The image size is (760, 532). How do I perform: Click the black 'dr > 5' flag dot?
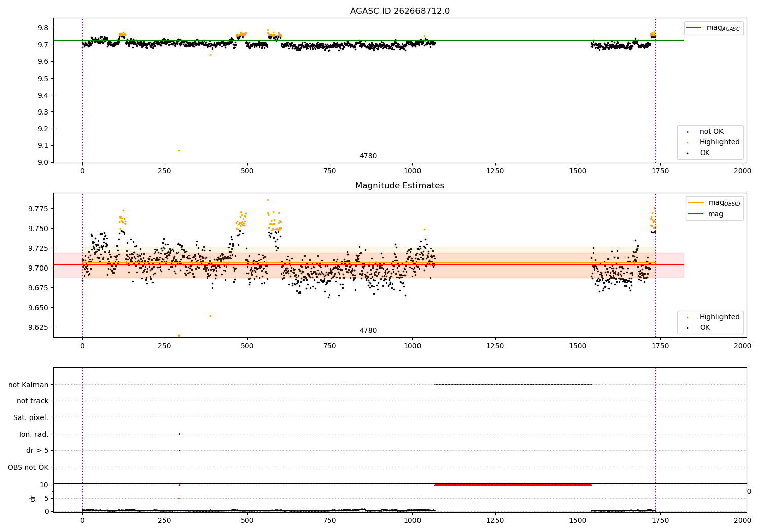click(179, 450)
